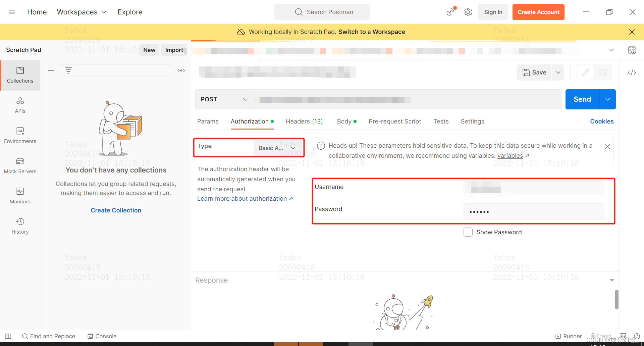Switch to the Params tab
Image resolution: width=644 pixels, height=346 pixels.
click(x=208, y=121)
